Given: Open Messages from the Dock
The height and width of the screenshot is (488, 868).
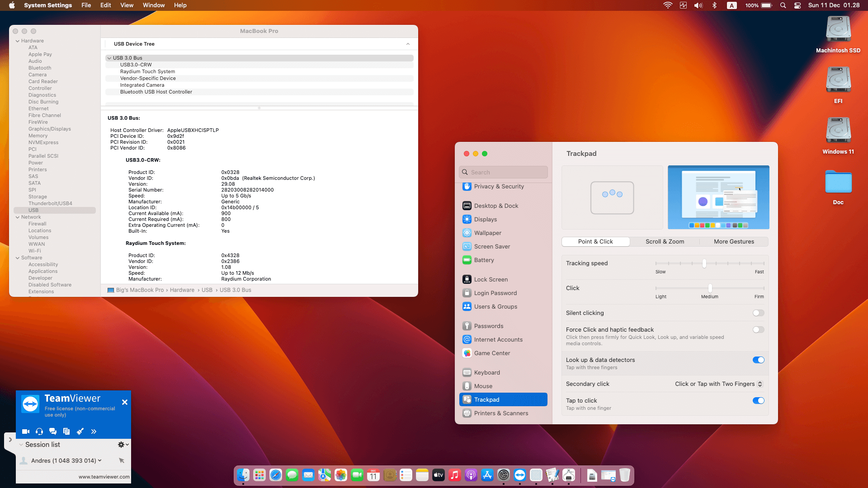Looking at the screenshot, I should 292,475.
